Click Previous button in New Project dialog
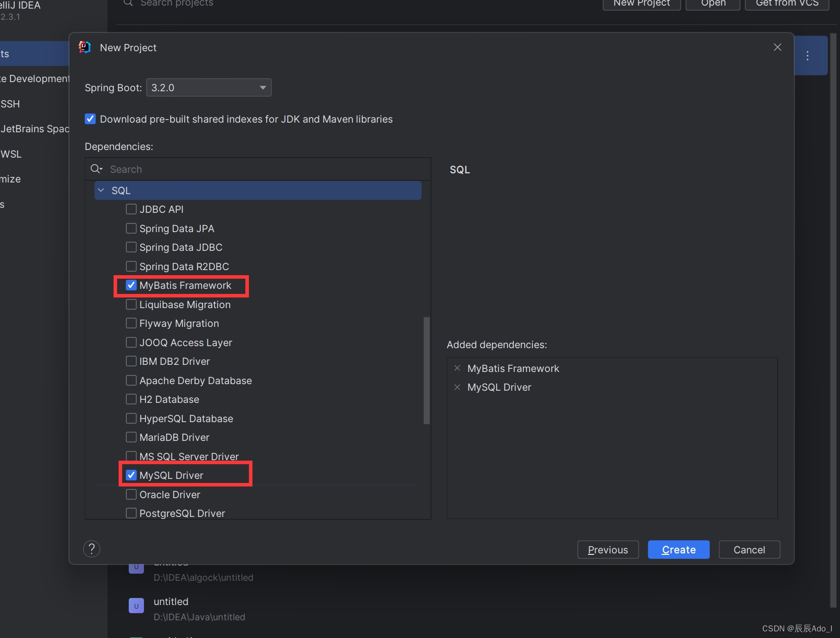 coord(608,549)
